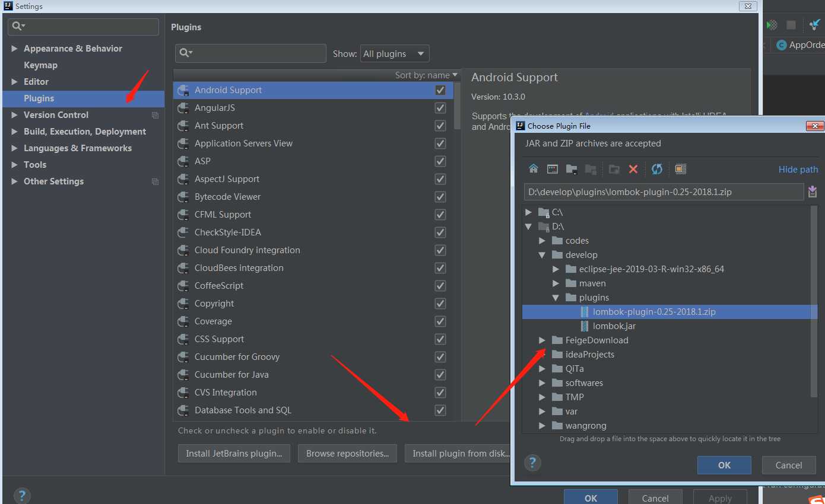Click Hide path link

coord(798,170)
